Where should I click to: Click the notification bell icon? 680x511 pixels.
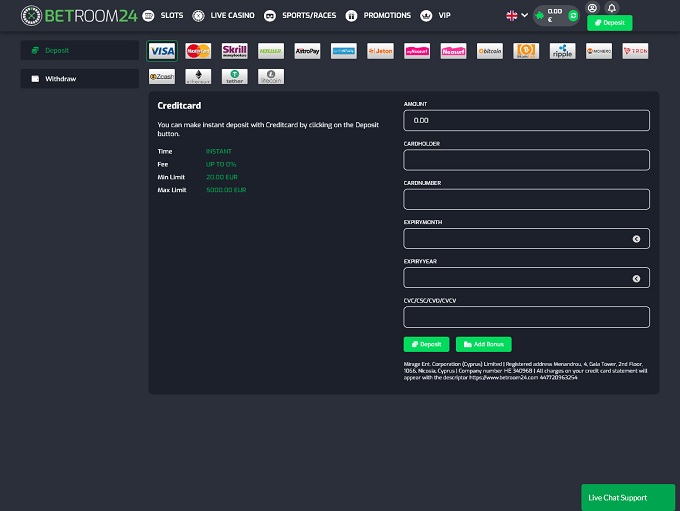coord(612,8)
